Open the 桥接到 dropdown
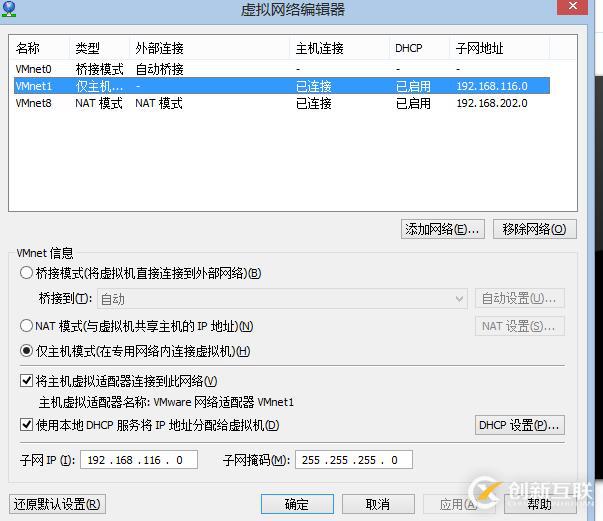603x521 pixels. point(282,299)
